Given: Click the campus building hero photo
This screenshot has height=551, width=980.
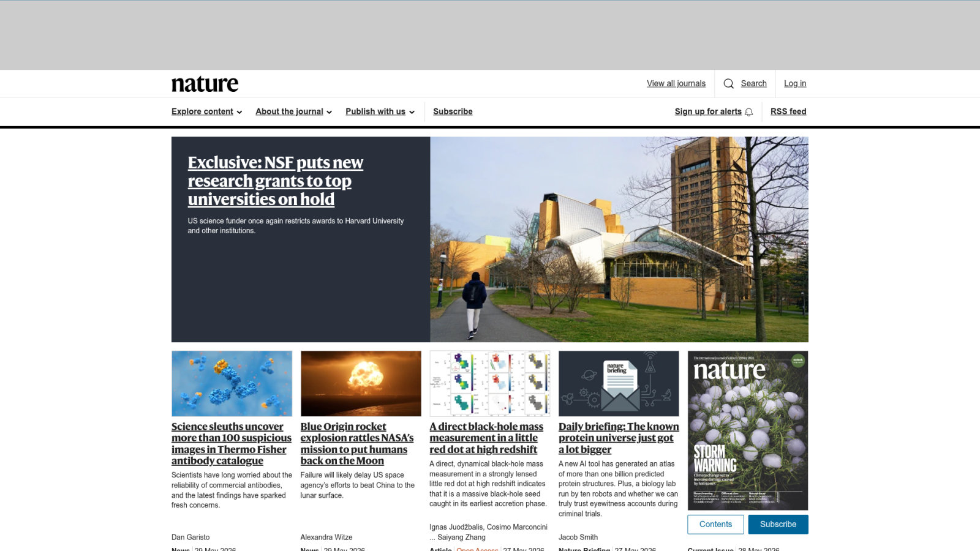Looking at the screenshot, I should (619, 239).
